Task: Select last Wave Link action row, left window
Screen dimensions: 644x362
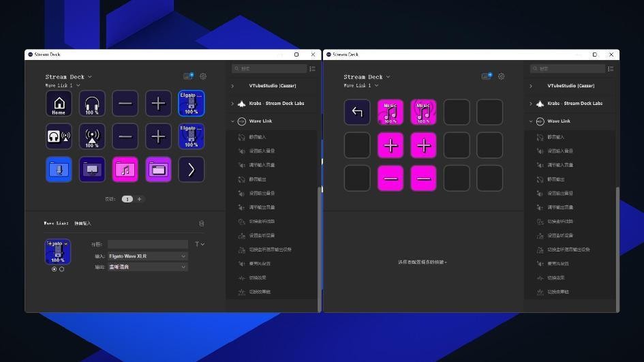Action: (272, 292)
